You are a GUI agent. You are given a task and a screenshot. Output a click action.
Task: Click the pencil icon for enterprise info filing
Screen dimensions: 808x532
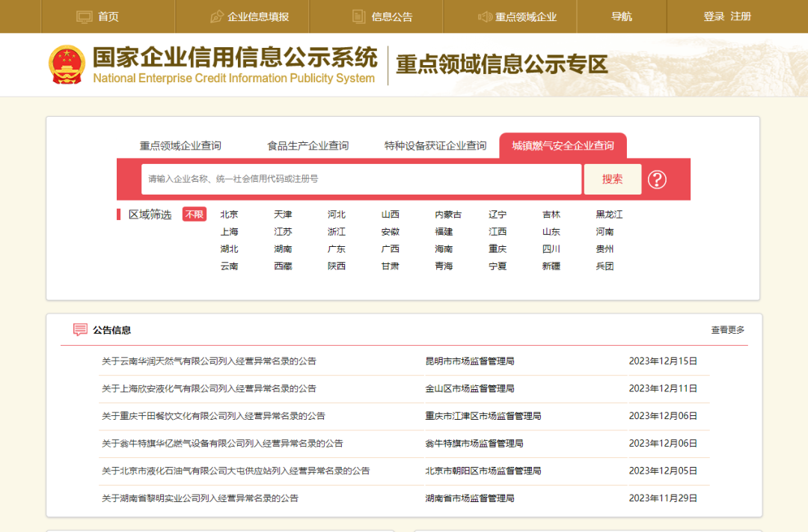[x=217, y=16]
